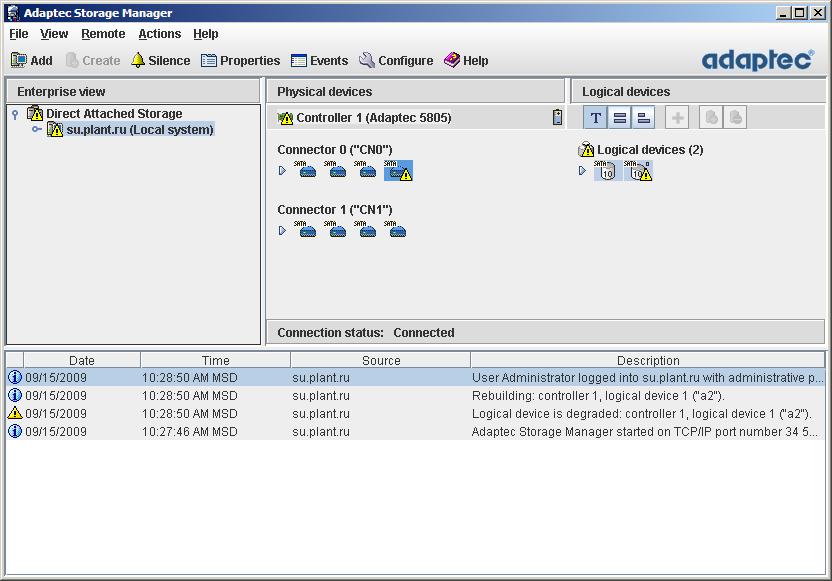Image resolution: width=832 pixels, height=581 pixels.
Task: Click the Configure toolbar button
Action: pyautogui.click(x=396, y=60)
